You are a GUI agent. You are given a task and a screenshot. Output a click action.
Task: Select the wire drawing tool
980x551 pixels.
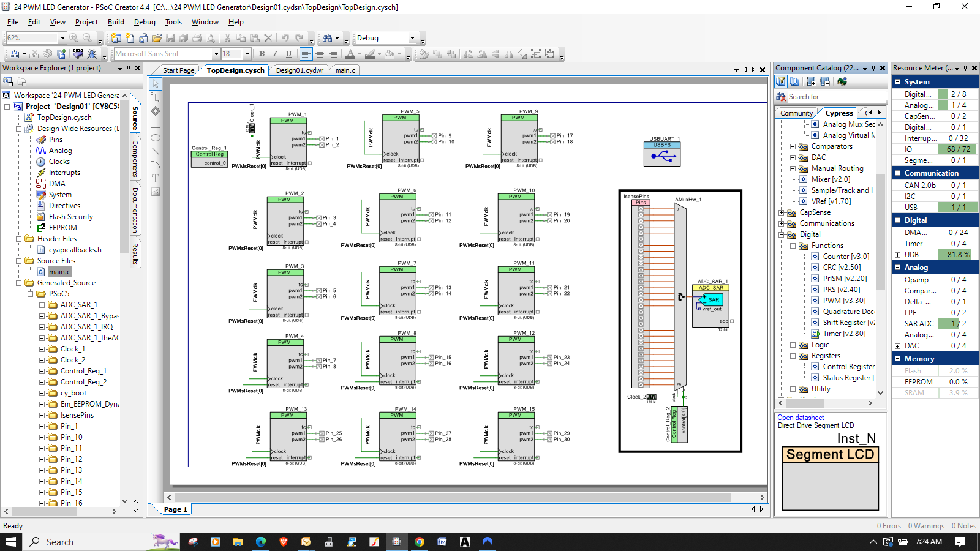(x=156, y=97)
